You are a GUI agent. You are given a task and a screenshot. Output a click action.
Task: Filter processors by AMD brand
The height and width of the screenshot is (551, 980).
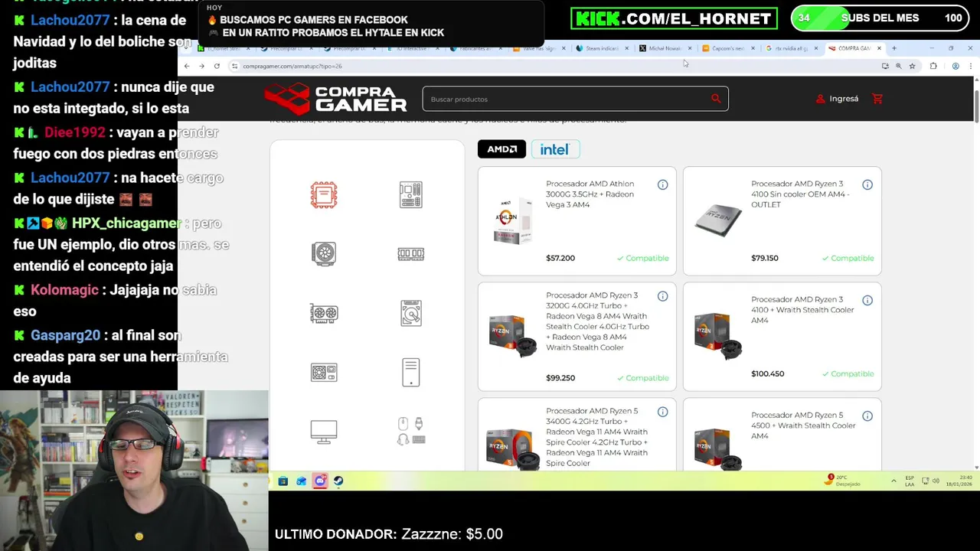pos(501,149)
